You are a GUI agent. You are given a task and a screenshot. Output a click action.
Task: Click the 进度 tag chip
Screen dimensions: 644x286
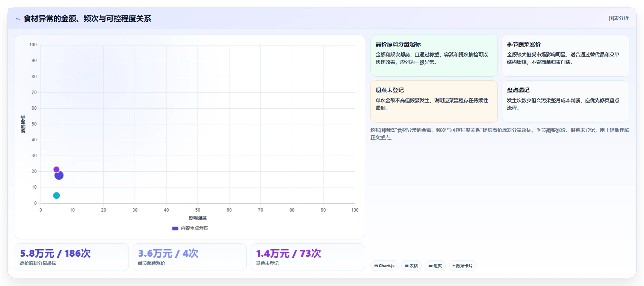435,266
